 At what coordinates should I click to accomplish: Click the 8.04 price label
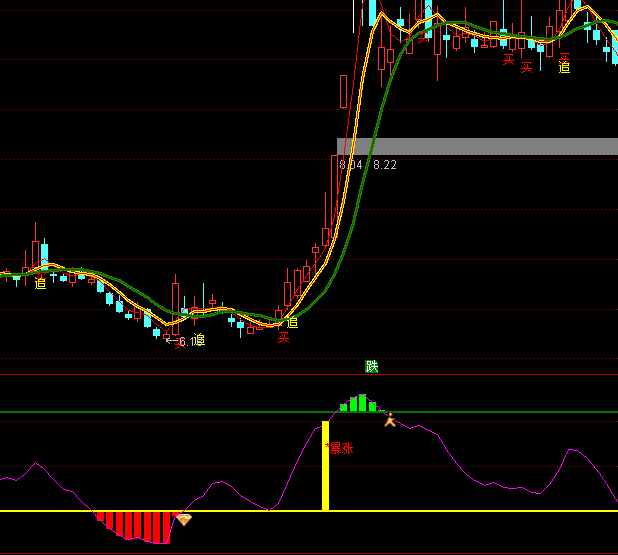point(350,165)
